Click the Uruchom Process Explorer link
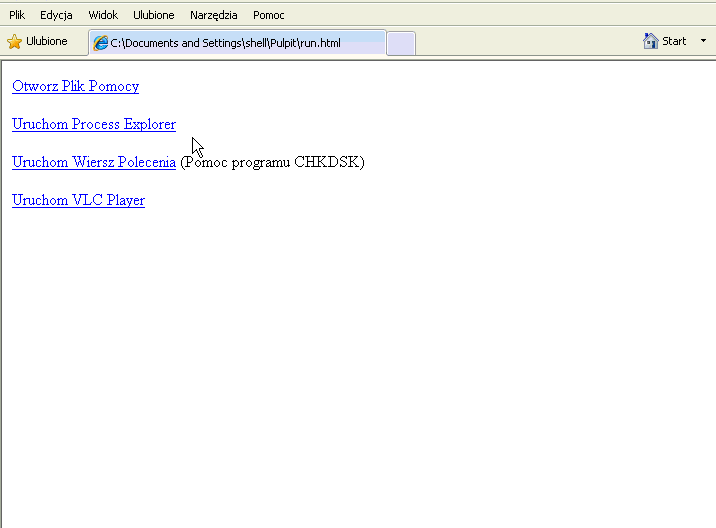 pyautogui.click(x=94, y=124)
